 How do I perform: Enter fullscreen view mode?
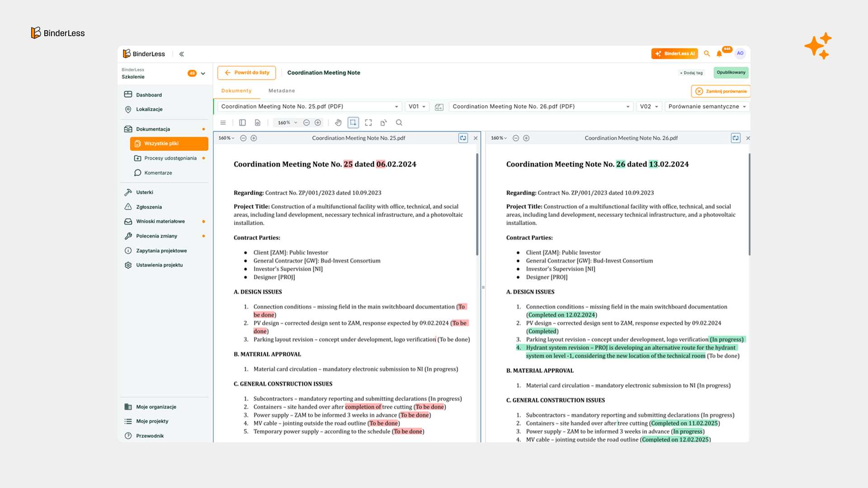(368, 122)
